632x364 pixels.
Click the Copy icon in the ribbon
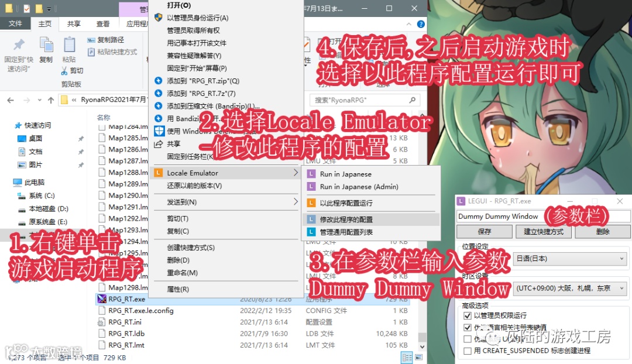pyautogui.click(x=46, y=44)
